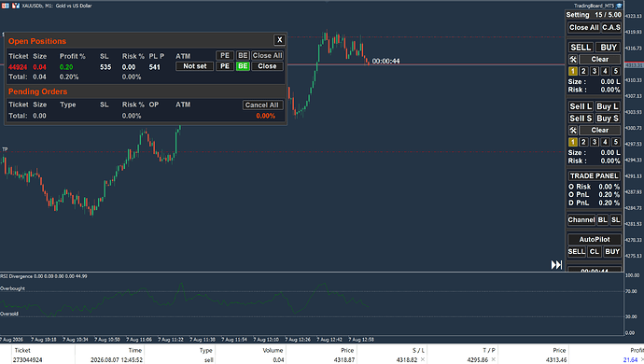This screenshot has height=364, width=644.
Task: Click the Buy L button
Action: pyautogui.click(x=608, y=106)
